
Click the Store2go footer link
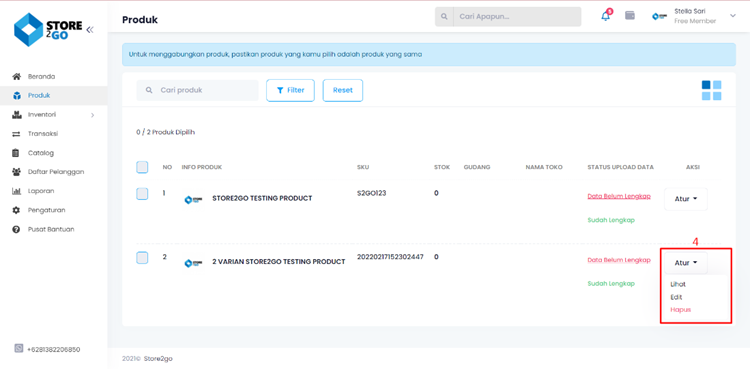pos(158,358)
